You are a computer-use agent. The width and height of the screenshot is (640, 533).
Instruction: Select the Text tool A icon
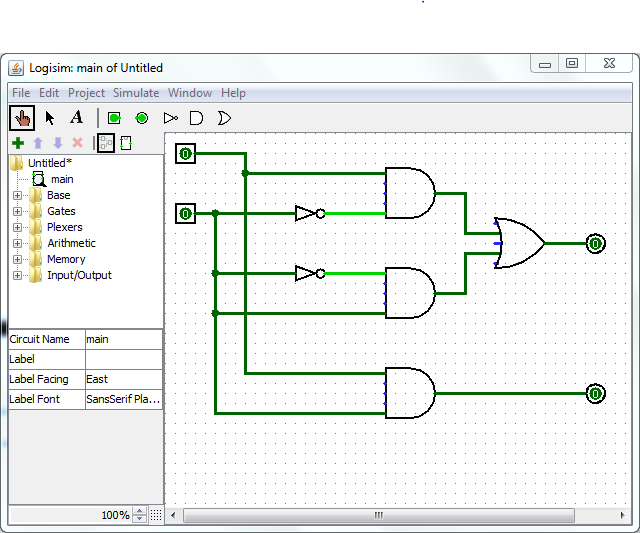[x=76, y=118]
